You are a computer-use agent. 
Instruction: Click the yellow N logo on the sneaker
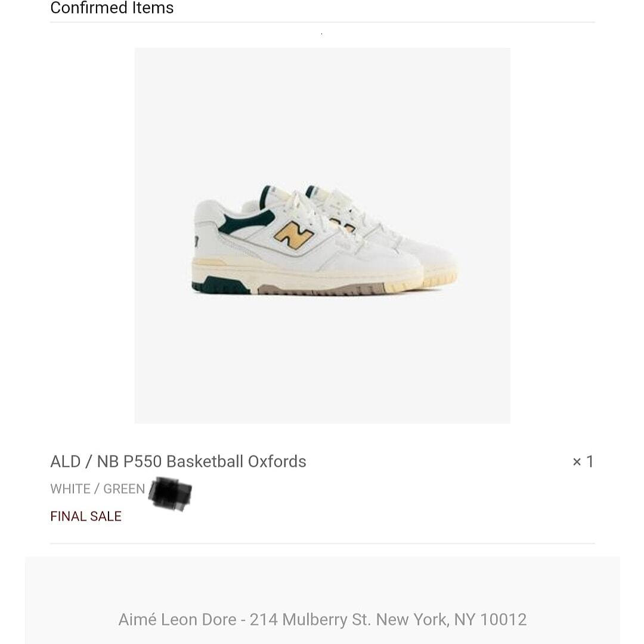(x=293, y=234)
